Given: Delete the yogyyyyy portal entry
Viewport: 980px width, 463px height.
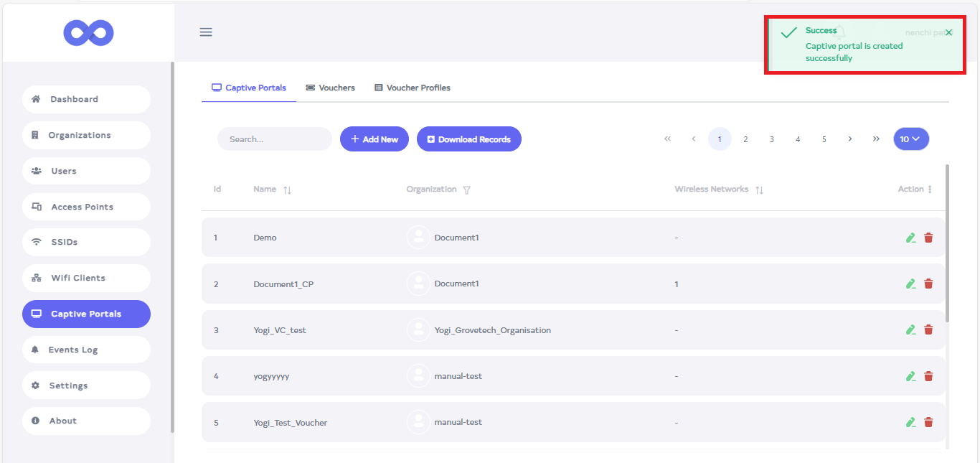Looking at the screenshot, I should (928, 376).
